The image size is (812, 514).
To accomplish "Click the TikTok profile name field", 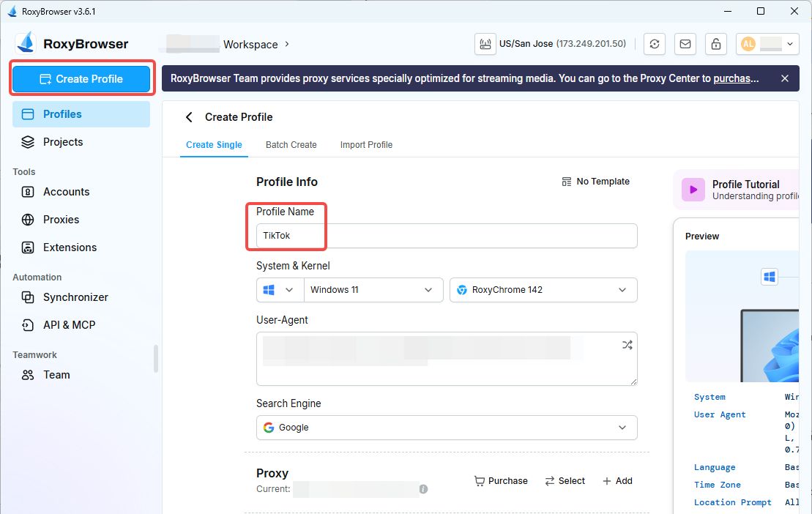I will coord(447,235).
